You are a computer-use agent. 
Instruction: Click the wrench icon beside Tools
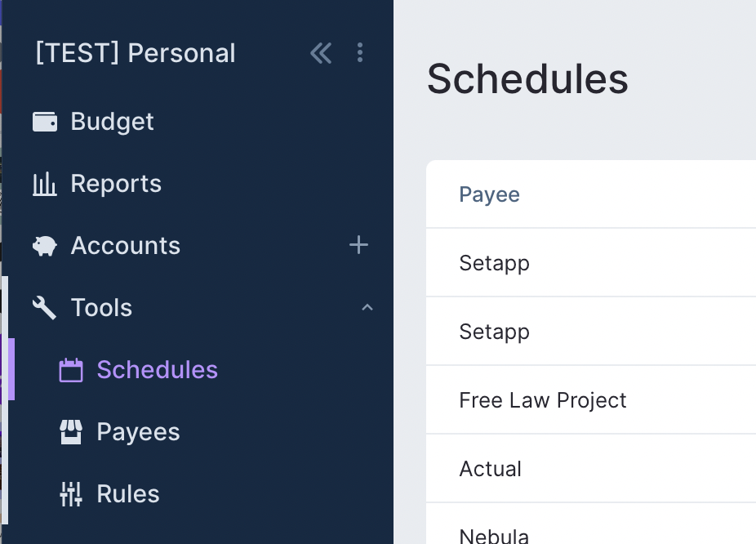point(45,308)
